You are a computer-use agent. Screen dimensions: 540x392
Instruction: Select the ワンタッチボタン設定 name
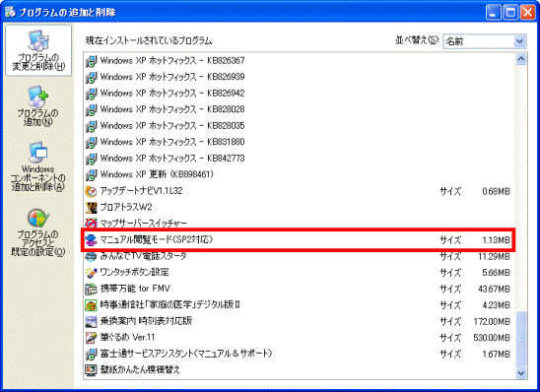tap(134, 273)
